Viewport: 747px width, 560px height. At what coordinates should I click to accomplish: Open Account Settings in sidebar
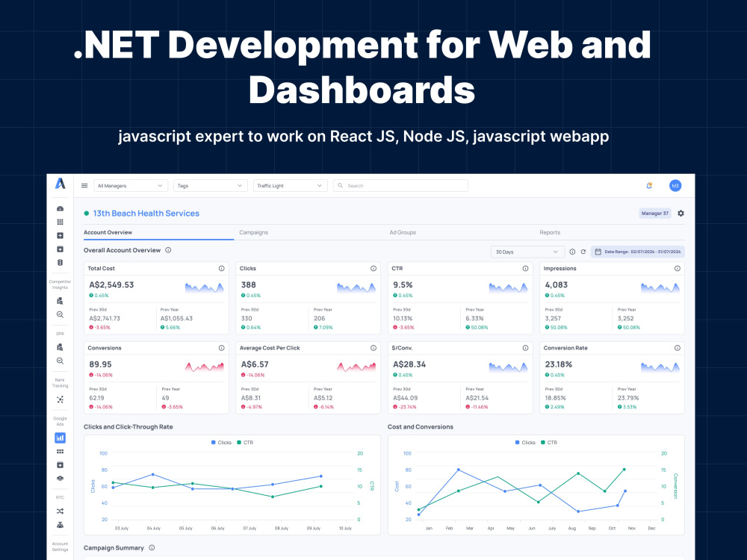(60, 547)
